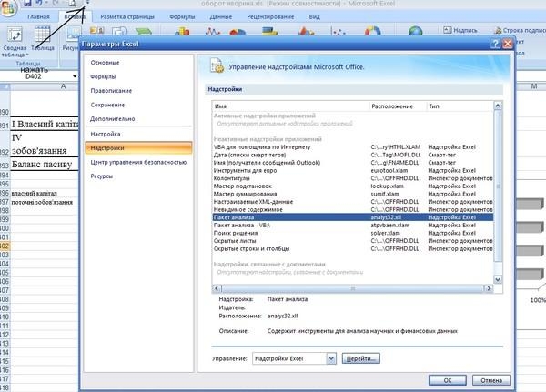Image resolution: width=546 pixels, height=392 pixels.
Task: Select Настройка in options sidebar
Action: [x=138, y=134]
